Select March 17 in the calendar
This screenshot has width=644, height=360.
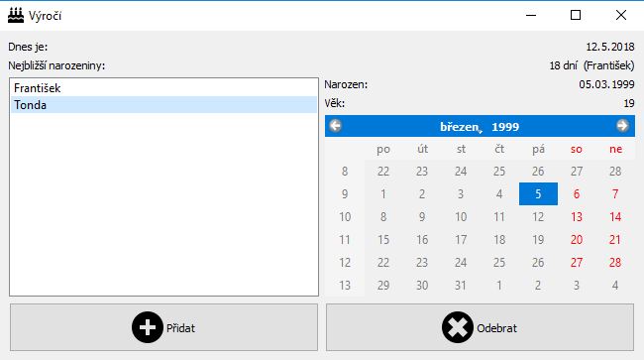(x=461, y=240)
